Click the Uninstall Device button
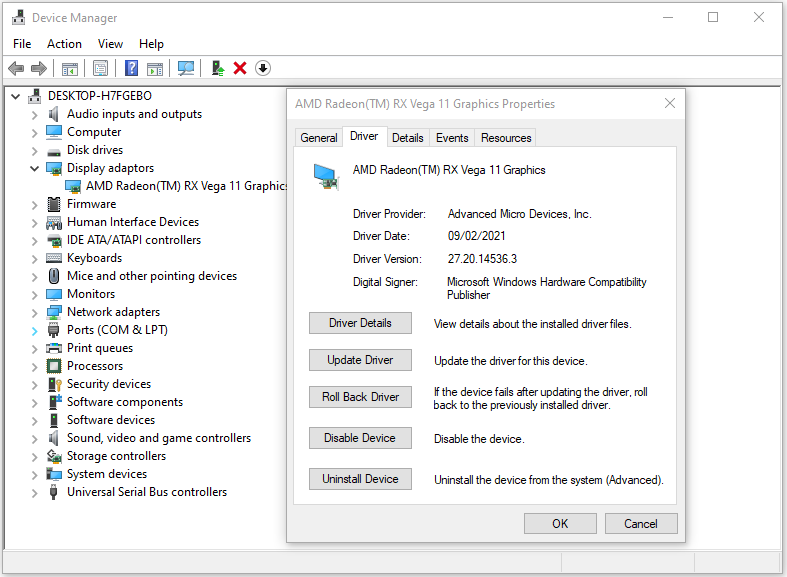 [360, 479]
